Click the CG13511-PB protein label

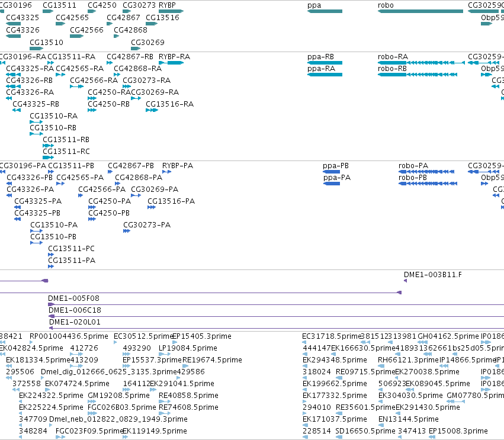(71, 166)
